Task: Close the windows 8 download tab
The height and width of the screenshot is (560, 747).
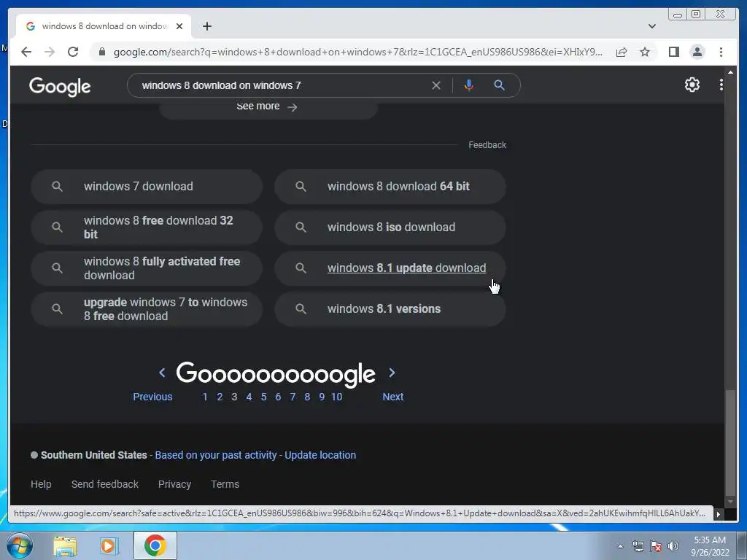Action: (x=179, y=26)
